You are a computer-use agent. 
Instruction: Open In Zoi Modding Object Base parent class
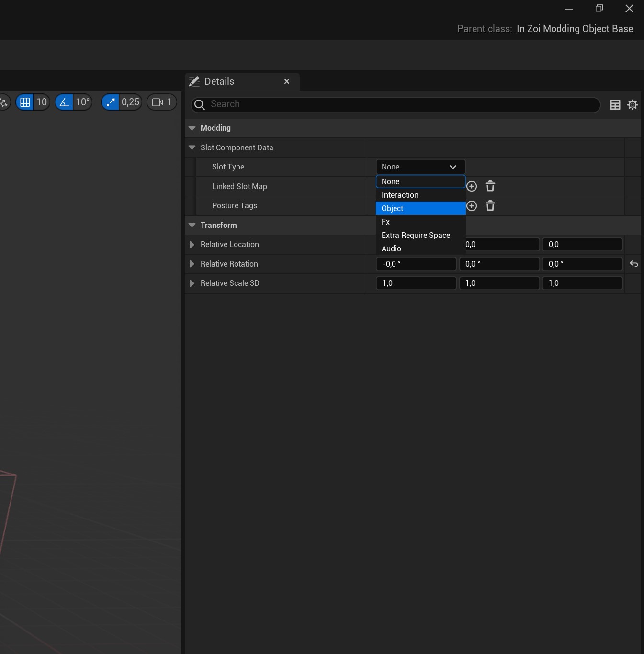tap(575, 29)
